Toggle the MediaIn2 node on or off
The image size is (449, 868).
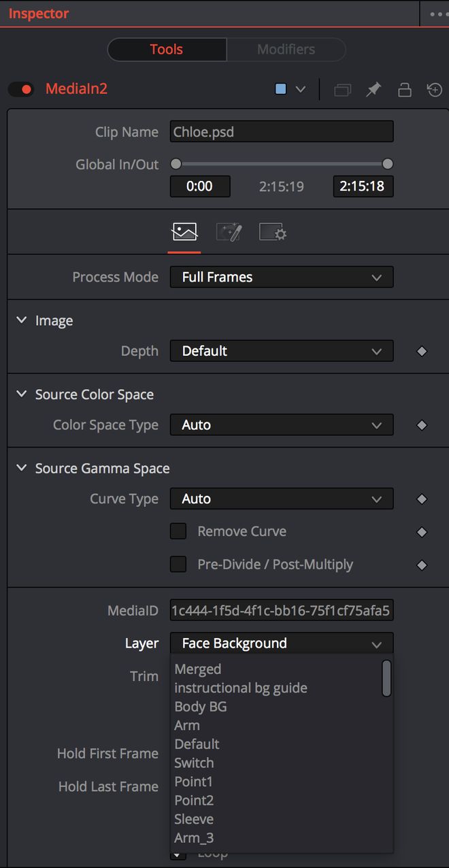(x=20, y=89)
